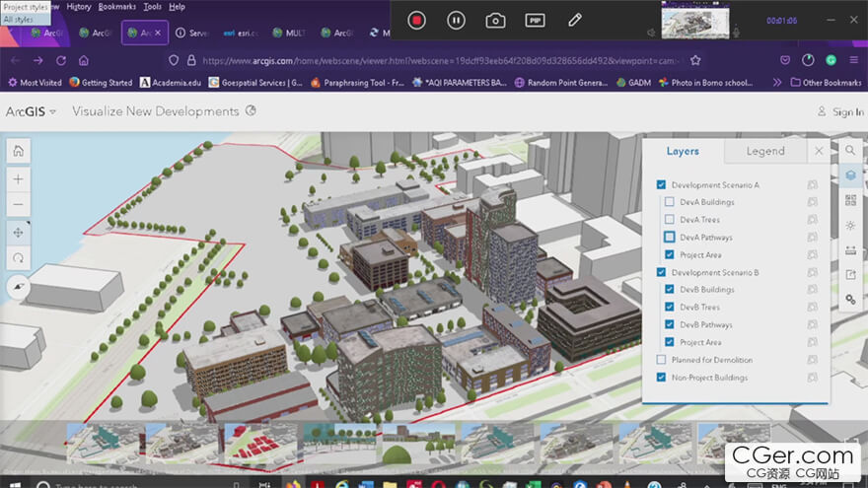
Task: Uncheck Development Scenario A layer
Action: 661,184
